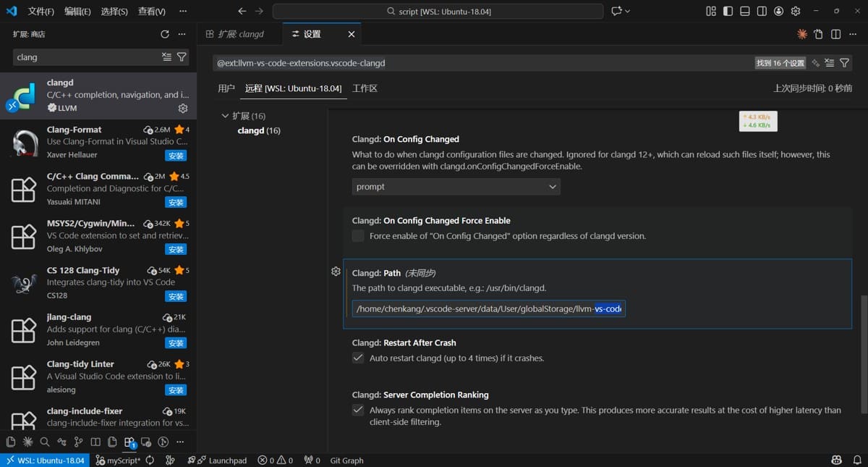Viewport: 868px width, 467px height.
Task: Click the orange Claude icon in editor toolbar
Action: [801, 34]
